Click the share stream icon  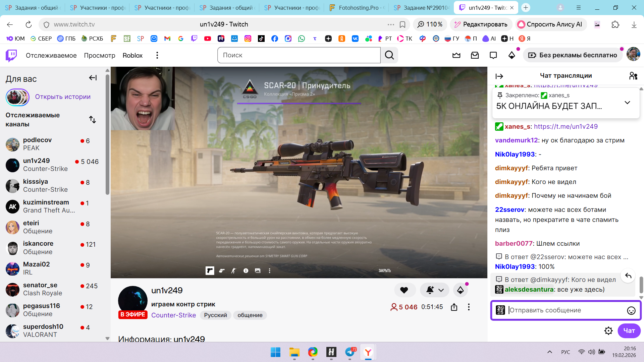pos(454,307)
